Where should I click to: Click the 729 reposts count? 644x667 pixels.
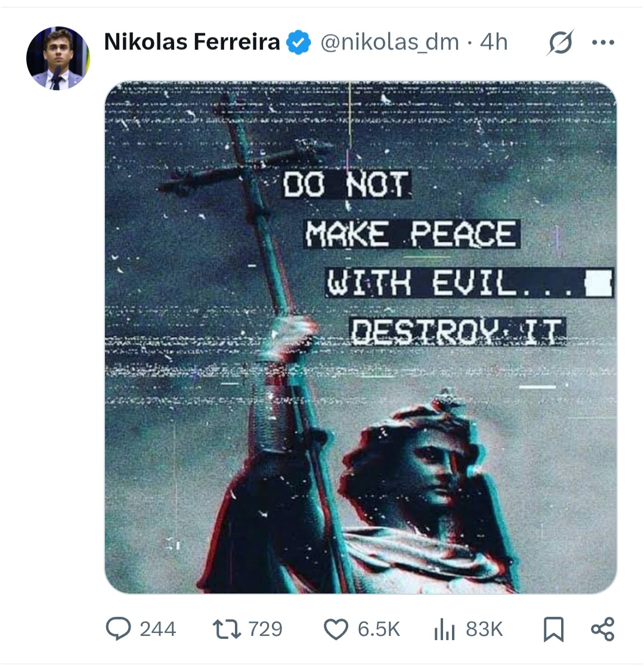click(265, 629)
